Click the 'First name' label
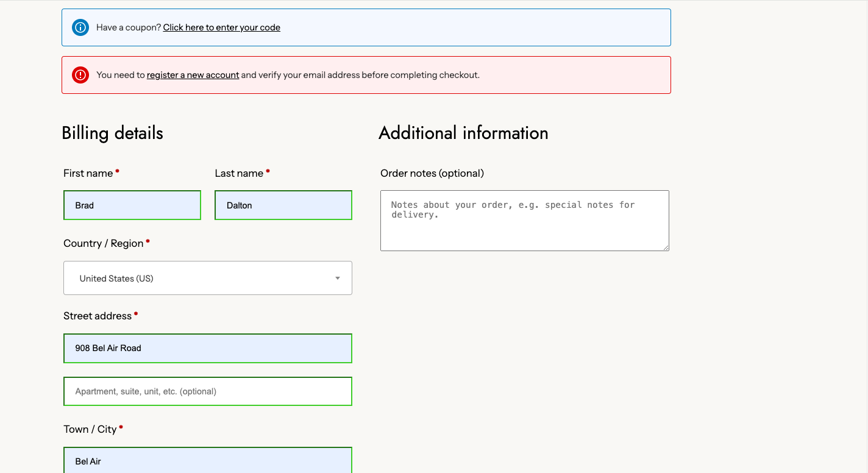The height and width of the screenshot is (473, 868). (88, 174)
